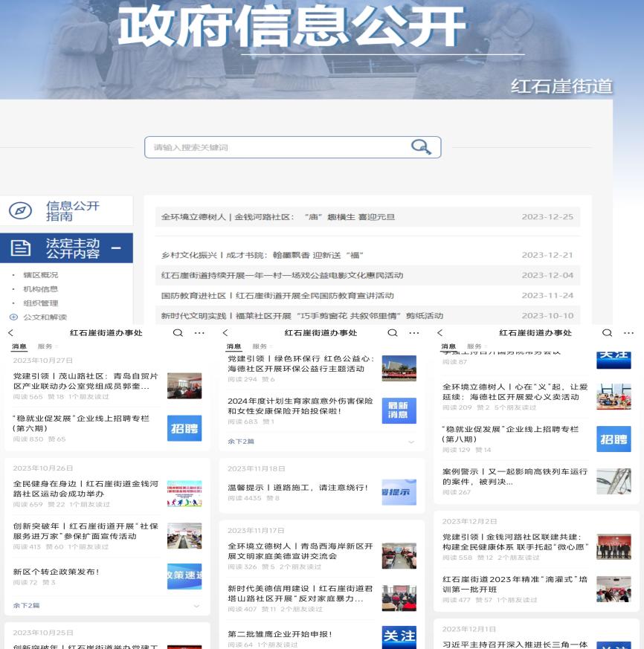The image size is (644, 649).
Task: Tap the back arrow in the right panel header
Action: pyautogui.click(x=439, y=333)
